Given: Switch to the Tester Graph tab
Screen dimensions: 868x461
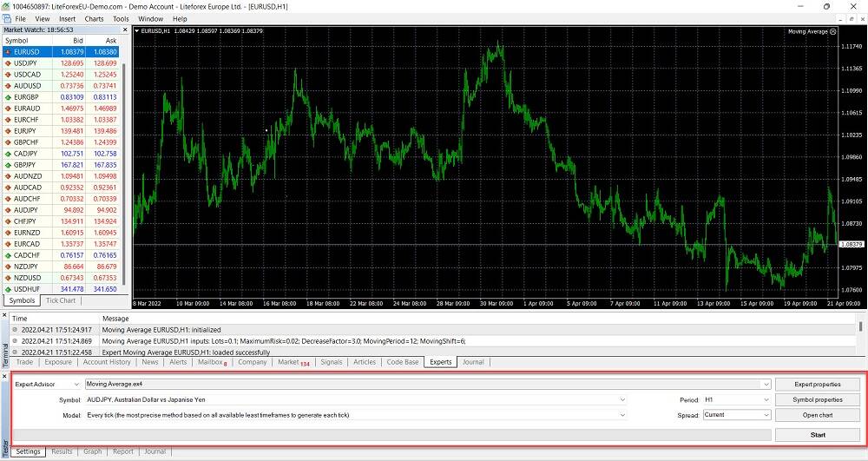Looking at the screenshot, I should 93,451.
